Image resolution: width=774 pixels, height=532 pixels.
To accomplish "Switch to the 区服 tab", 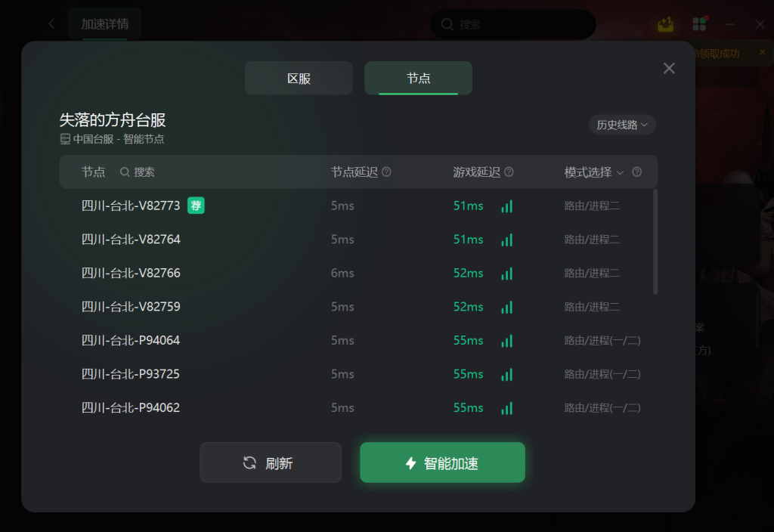I will pos(299,78).
